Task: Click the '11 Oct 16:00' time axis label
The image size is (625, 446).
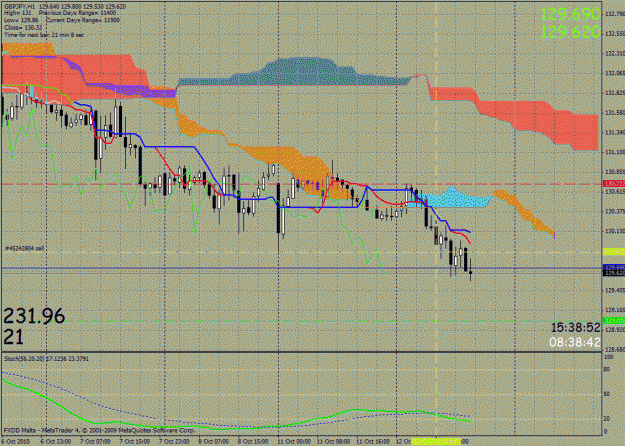Action: click(373, 442)
